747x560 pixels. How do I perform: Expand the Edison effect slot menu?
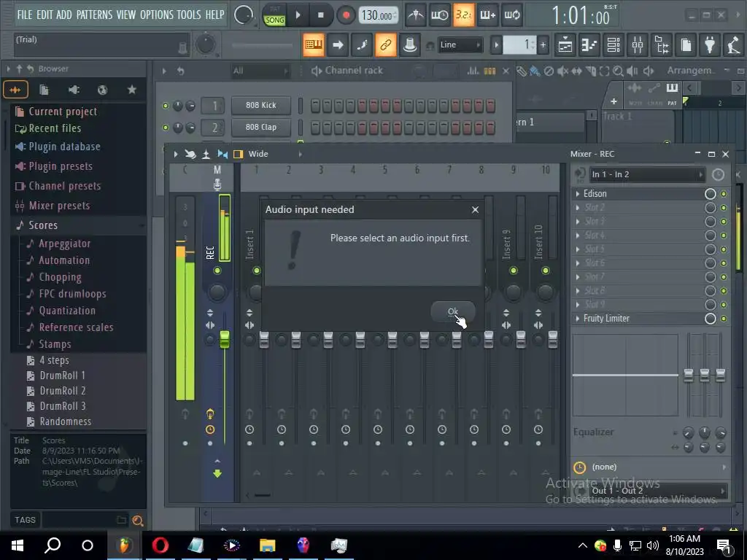click(578, 194)
